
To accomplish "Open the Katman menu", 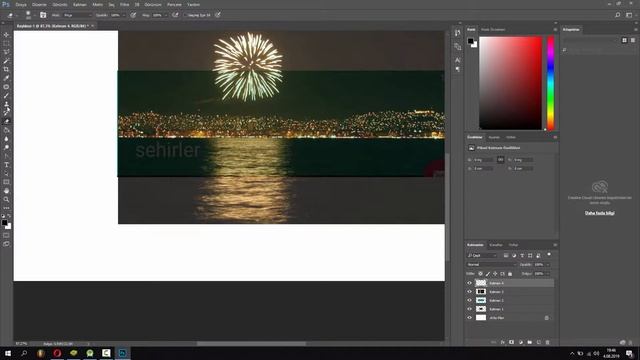I will pyautogui.click(x=80, y=4).
